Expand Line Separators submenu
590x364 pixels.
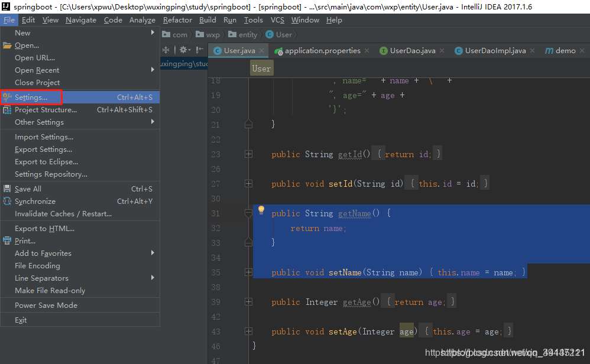(x=80, y=278)
